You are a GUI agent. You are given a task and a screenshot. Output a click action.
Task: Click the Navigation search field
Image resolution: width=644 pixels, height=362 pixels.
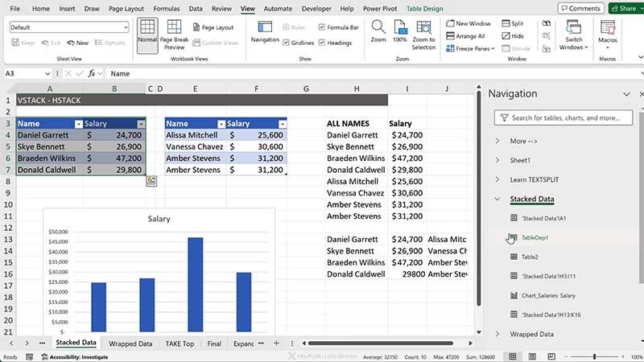(563, 117)
